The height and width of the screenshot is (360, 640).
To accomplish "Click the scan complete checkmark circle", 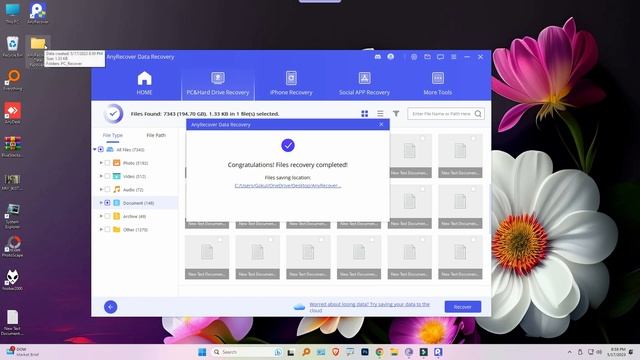I will [113, 113].
